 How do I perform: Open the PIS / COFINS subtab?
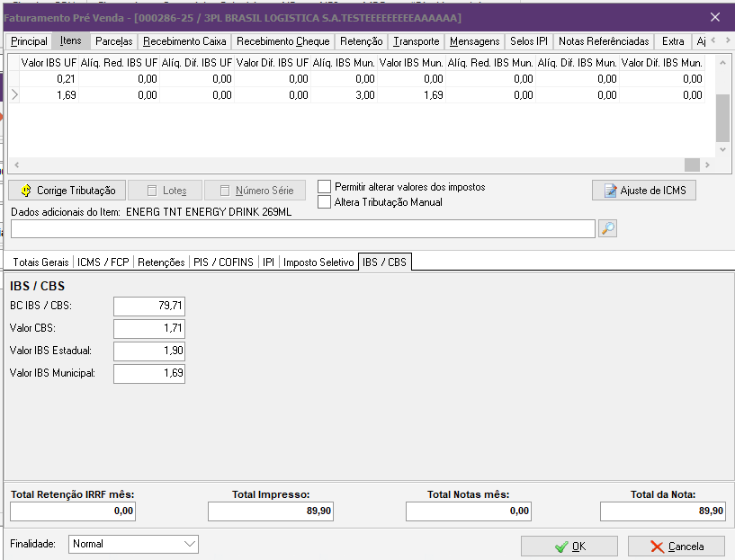224,262
